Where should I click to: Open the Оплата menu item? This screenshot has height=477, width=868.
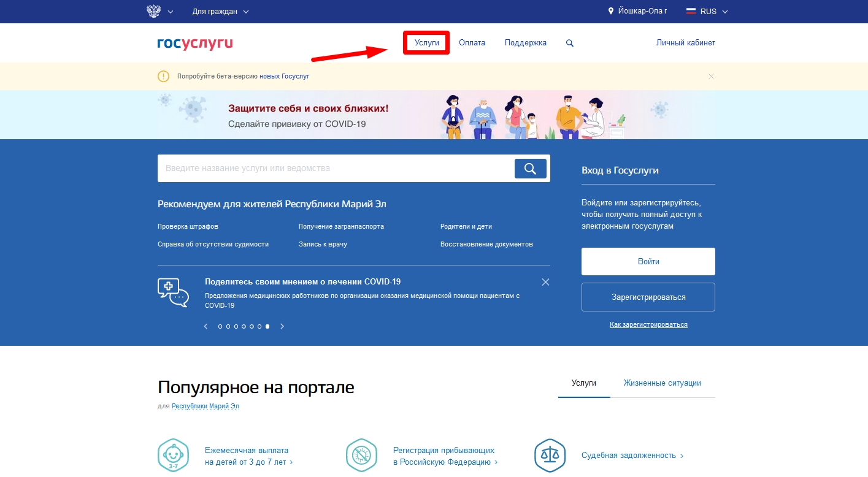pyautogui.click(x=472, y=43)
